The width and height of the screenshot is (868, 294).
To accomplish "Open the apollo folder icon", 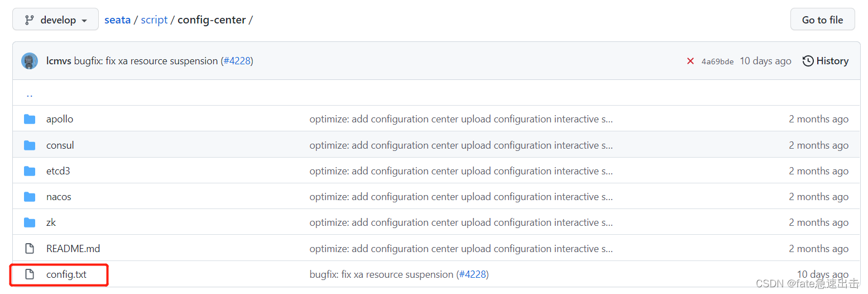I will [x=30, y=119].
